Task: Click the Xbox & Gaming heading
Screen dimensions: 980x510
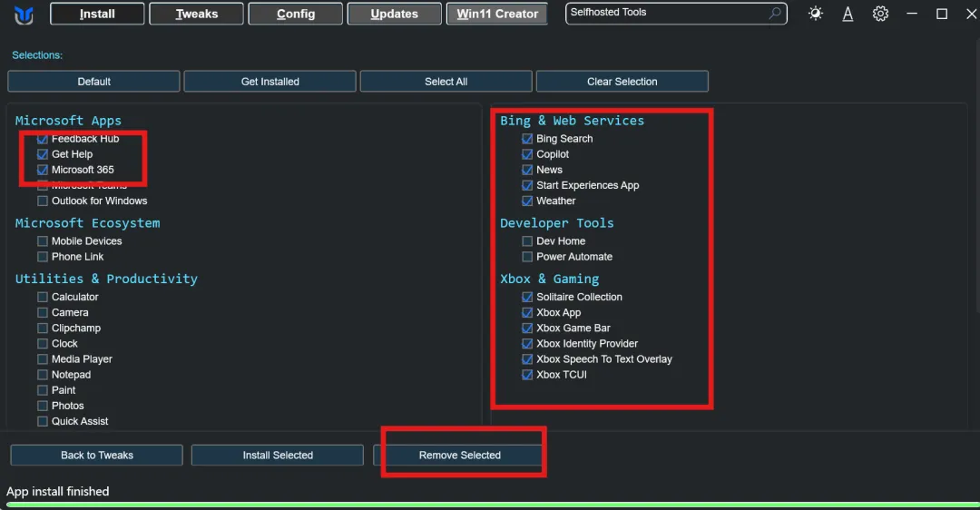Action: (x=549, y=279)
